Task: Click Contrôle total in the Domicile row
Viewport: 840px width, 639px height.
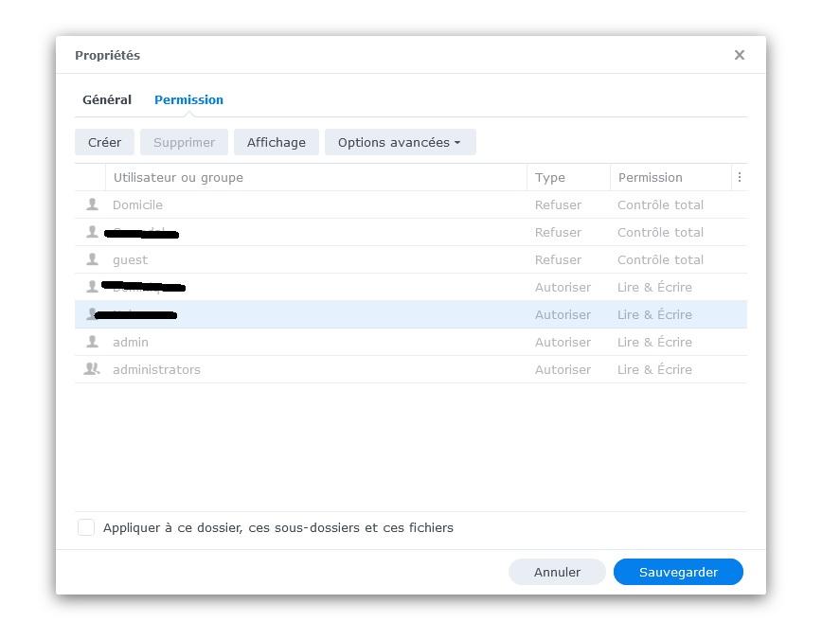Action: (660, 204)
